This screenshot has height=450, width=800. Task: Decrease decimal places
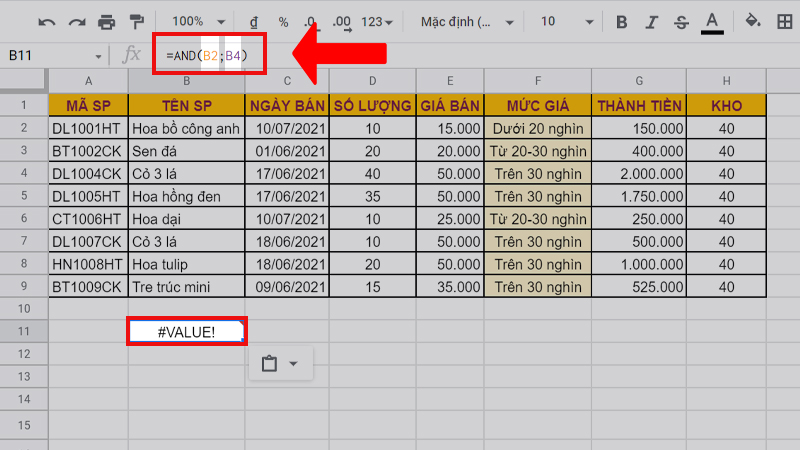[x=310, y=22]
